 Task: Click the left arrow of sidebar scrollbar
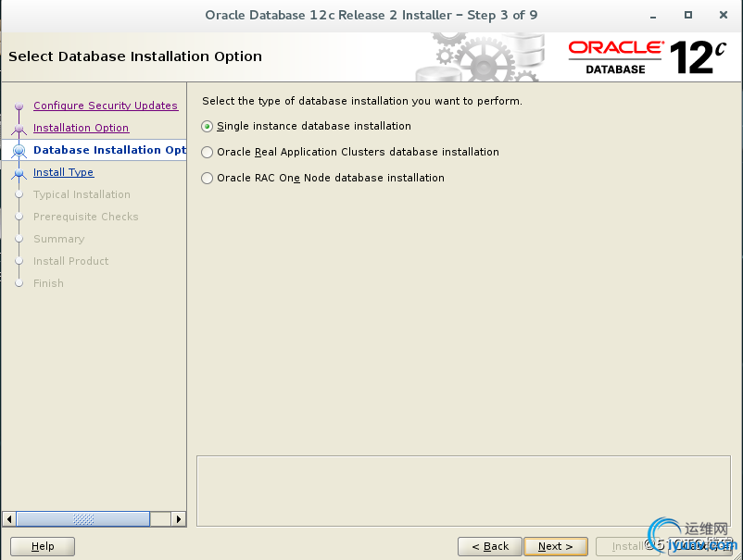point(9,519)
